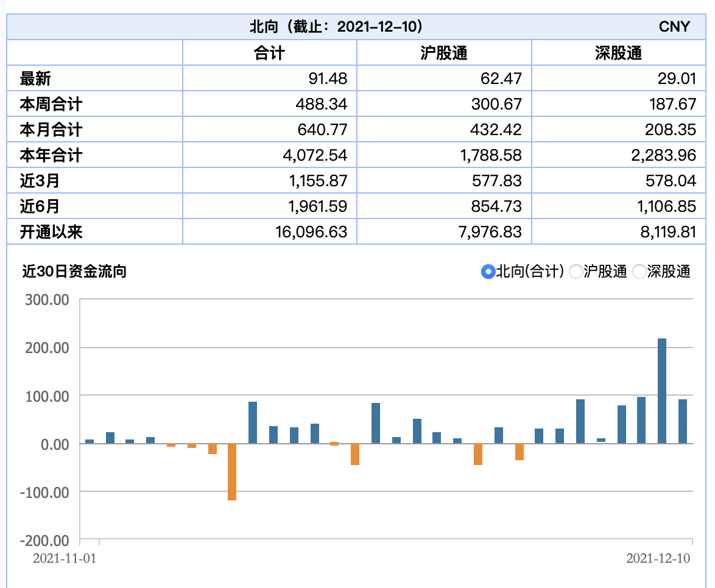This screenshot has height=588, width=715.
Task: Click the 近6月 row label
Action: [x=40, y=206]
